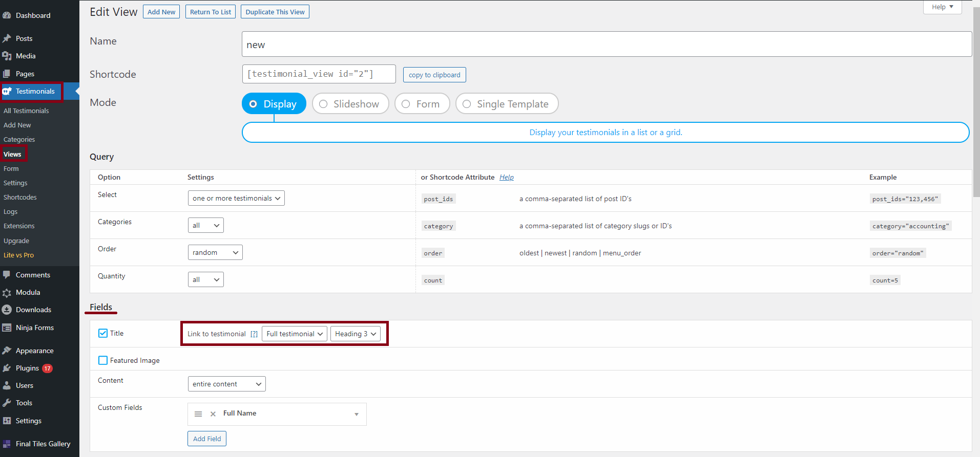Open the Full testimonial link dropdown
The height and width of the screenshot is (457, 980).
coord(295,334)
